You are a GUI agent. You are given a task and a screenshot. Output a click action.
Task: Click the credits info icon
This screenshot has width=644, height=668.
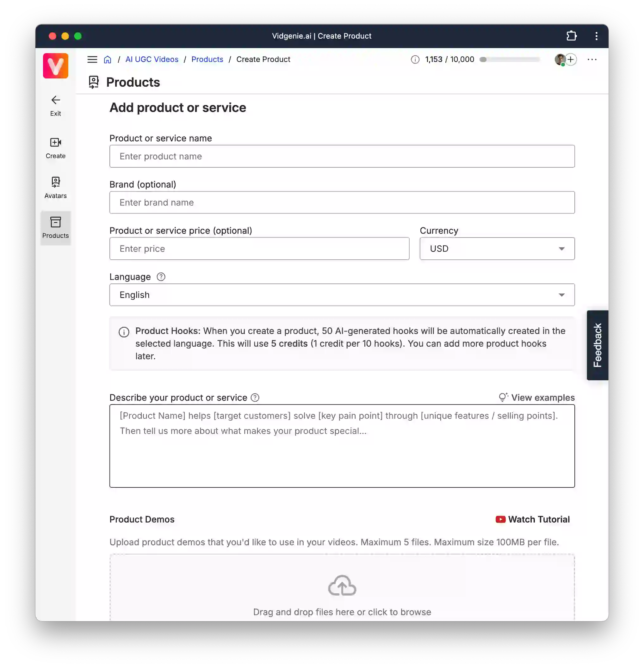[x=415, y=59]
